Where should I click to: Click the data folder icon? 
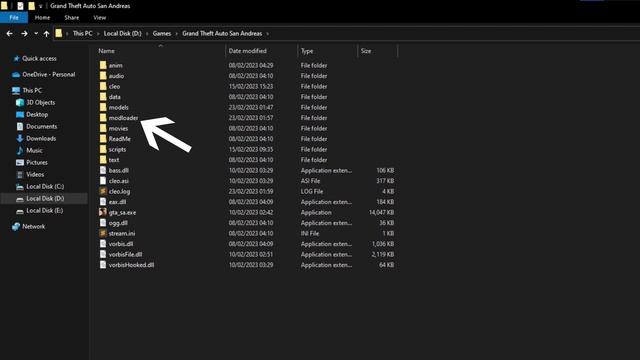[x=103, y=97]
